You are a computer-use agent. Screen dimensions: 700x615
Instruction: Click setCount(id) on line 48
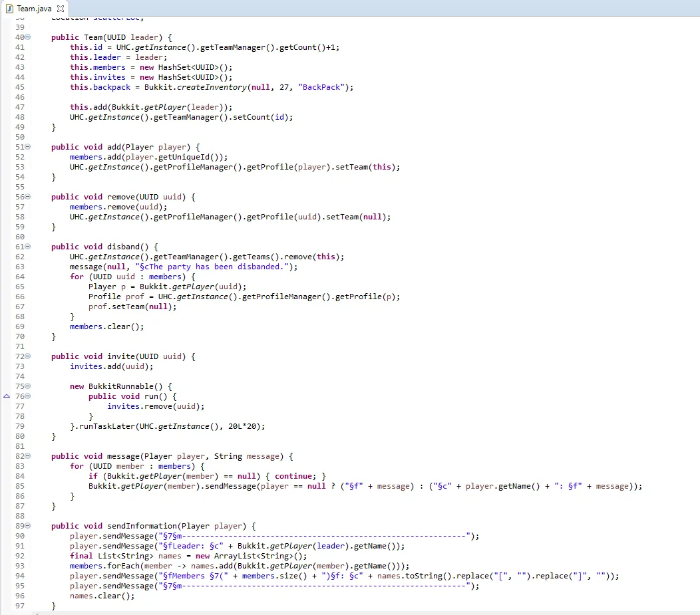pos(261,117)
